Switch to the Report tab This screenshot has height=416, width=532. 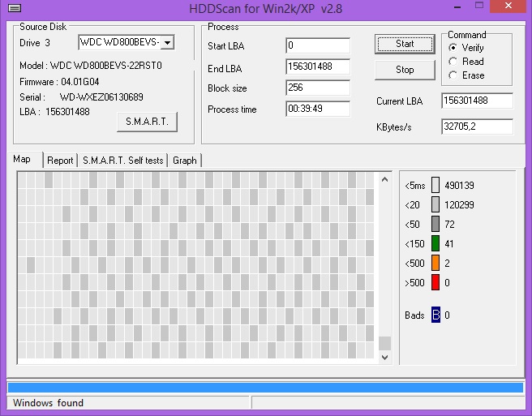tap(60, 161)
